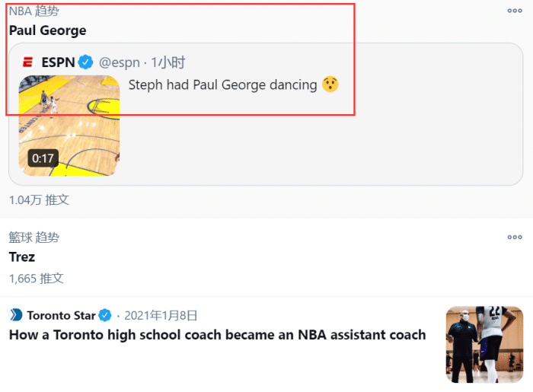Click the surprised face emoji in tweet
This screenshot has width=533, height=392.
330,84
